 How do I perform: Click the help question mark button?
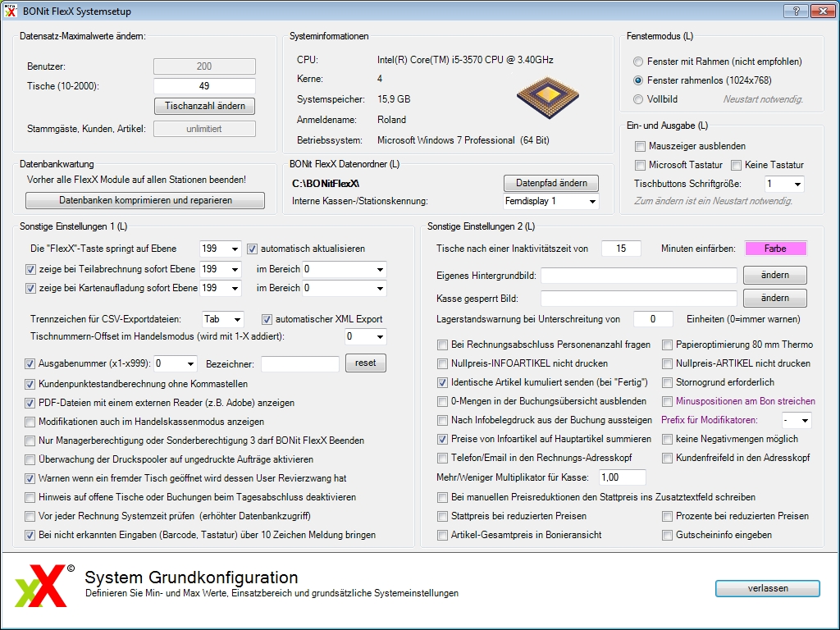[x=796, y=11]
